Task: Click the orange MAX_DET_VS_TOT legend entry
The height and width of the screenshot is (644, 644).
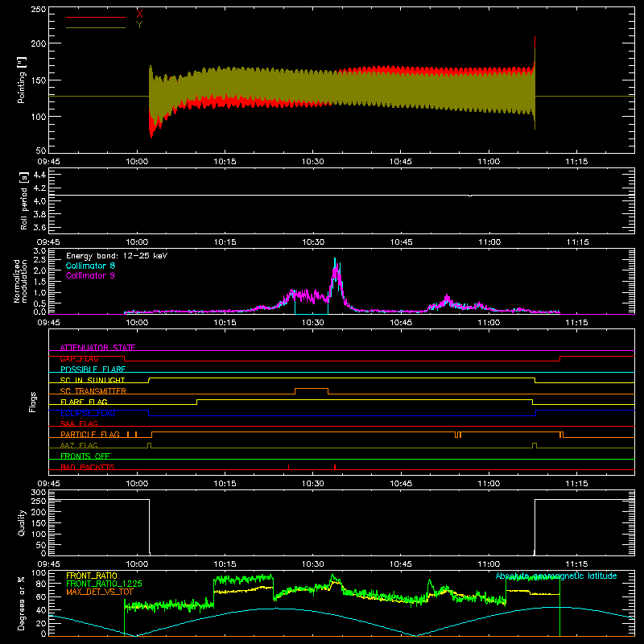Action: [100, 592]
